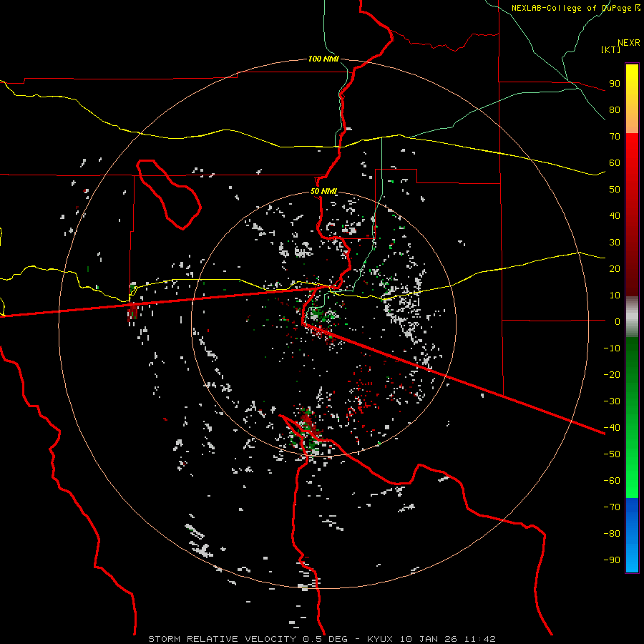Click the STORM RELATIVE VELOCITY 0.5 DEG caption
Viewport: 644px width, 644px height.
pos(248,639)
